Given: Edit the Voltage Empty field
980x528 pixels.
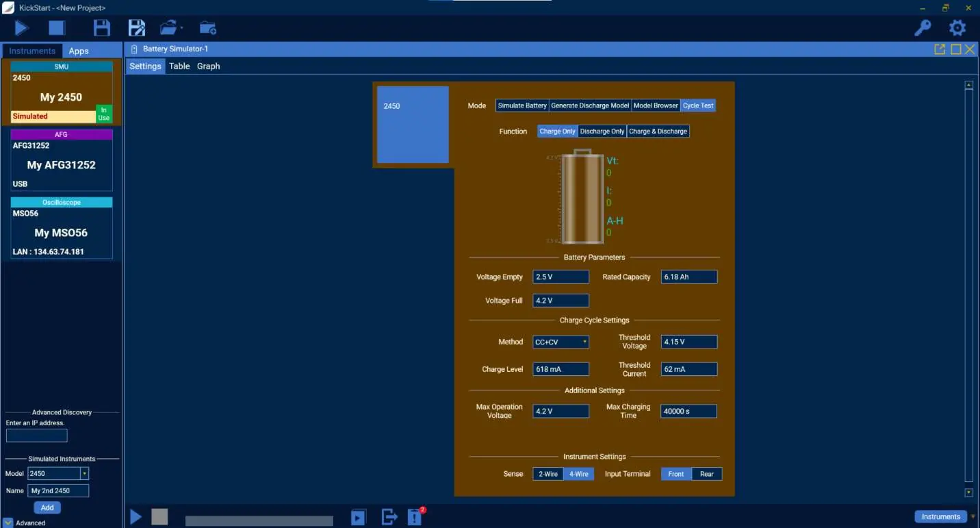Looking at the screenshot, I should click(x=560, y=277).
